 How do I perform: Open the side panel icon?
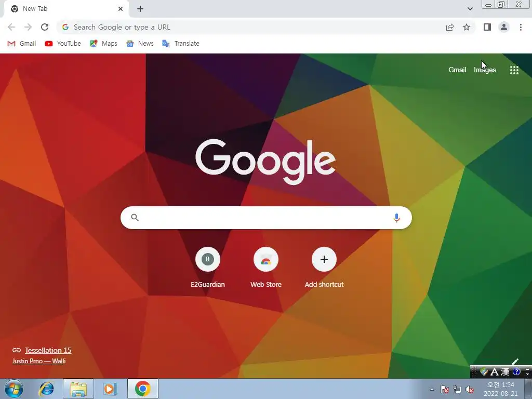pyautogui.click(x=487, y=27)
